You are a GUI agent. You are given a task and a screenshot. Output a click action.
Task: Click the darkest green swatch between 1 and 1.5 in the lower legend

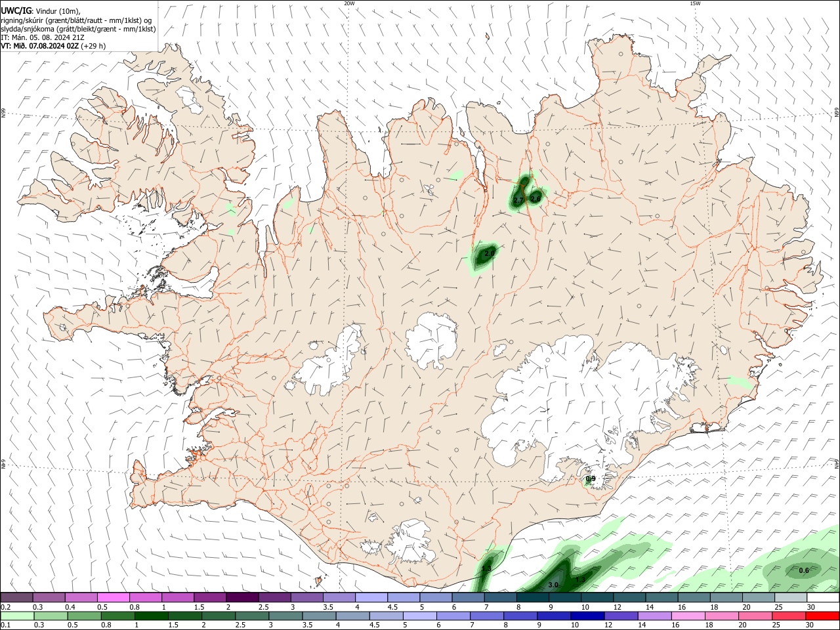point(152,616)
